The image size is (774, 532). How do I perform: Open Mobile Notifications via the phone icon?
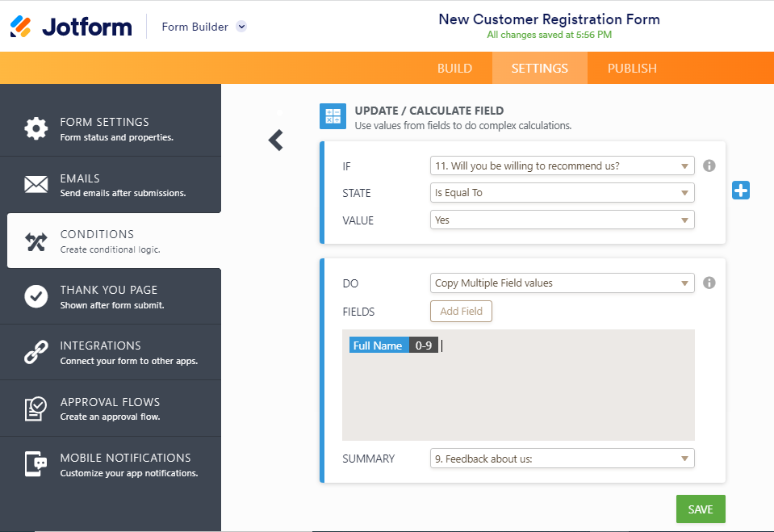[x=36, y=464]
